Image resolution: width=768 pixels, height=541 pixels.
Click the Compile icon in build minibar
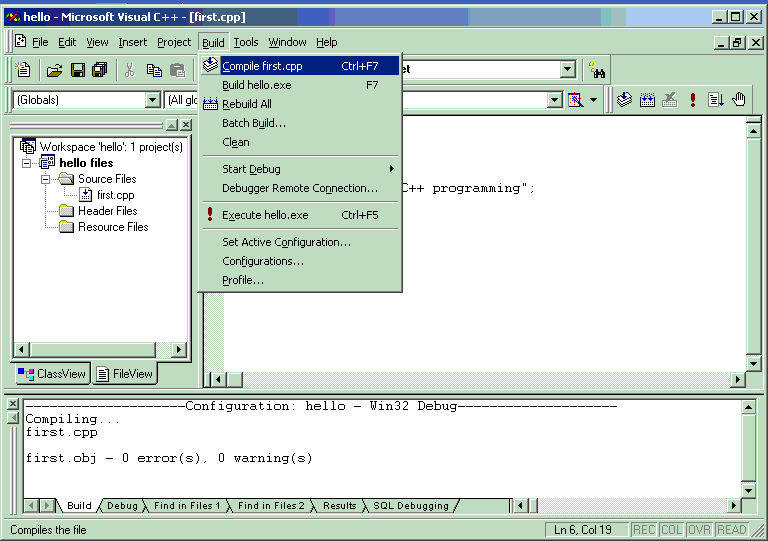624,100
